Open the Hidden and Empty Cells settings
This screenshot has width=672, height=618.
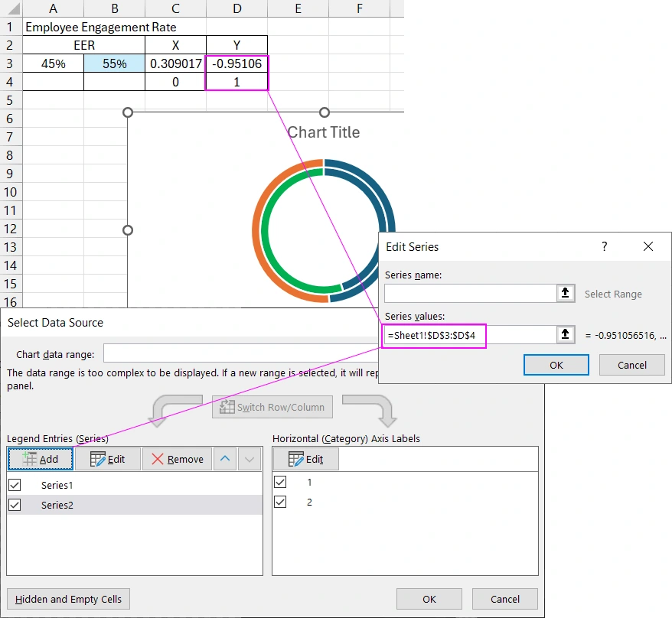click(68, 599)
